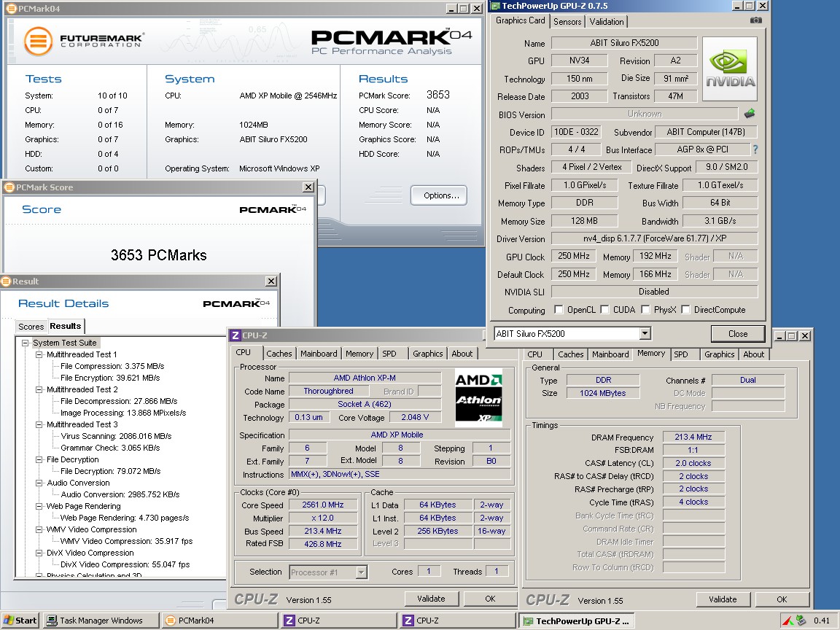This screenshot has width=840, height=630.
Task: Click the GPU-Z screenshot camera icon
Action: 755,20
